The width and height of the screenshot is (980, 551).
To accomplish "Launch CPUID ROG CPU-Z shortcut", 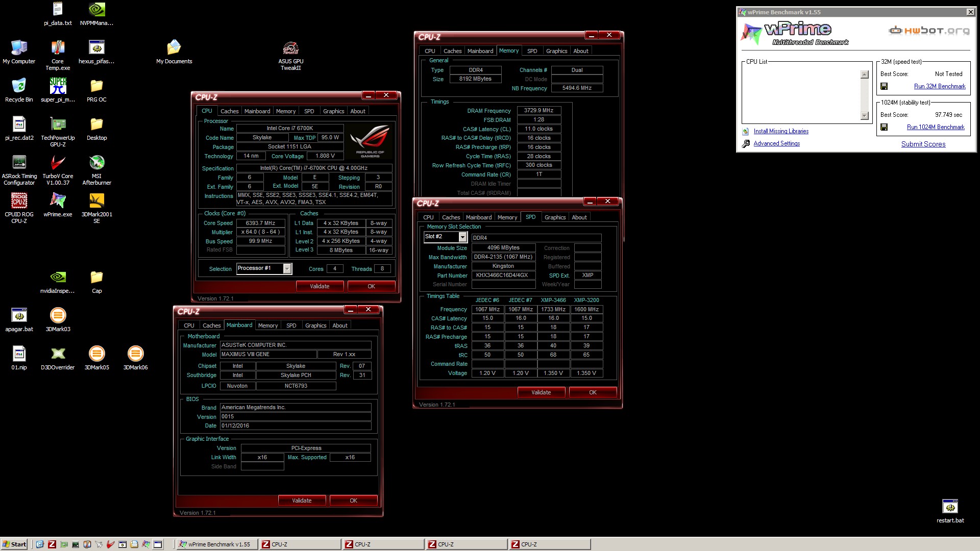I will click(19, 208).
